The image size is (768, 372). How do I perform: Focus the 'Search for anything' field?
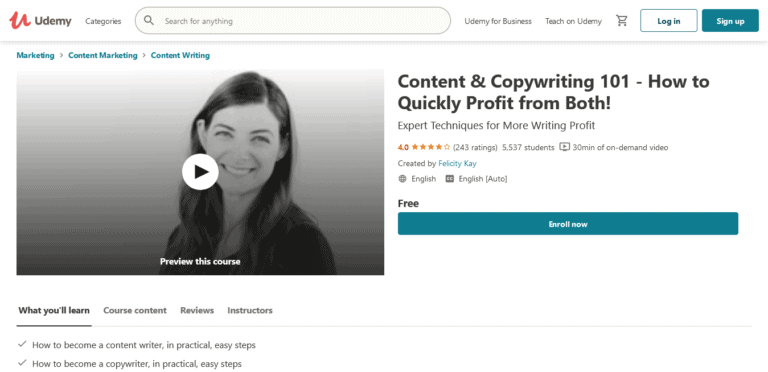(x=292, y=21)
